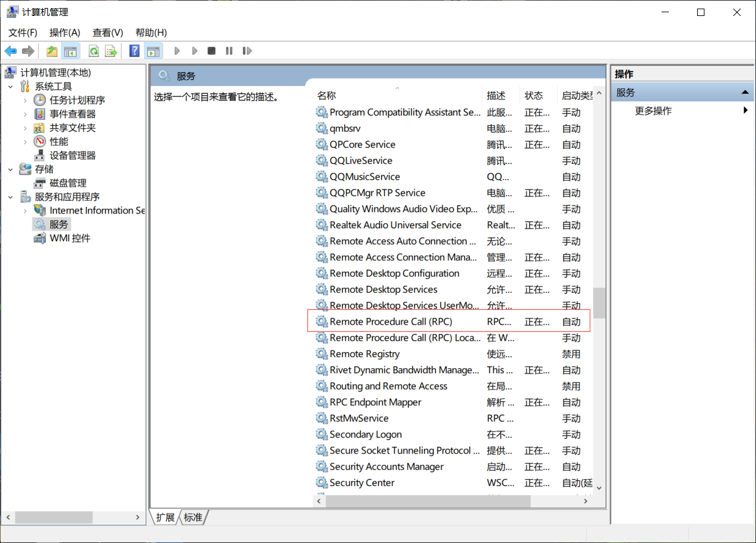Expand the 更多操作 submenu arrow

click(x=745, y=110)
